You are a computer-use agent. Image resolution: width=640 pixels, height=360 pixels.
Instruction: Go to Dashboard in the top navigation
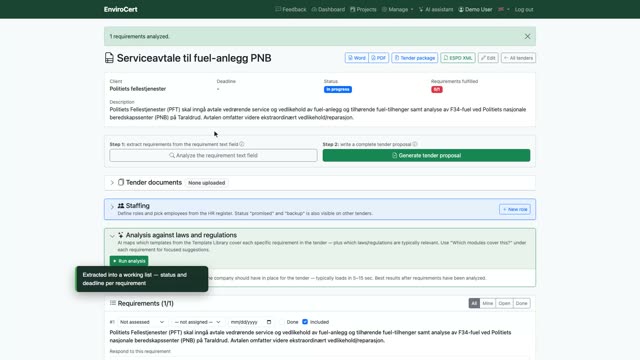pos(328,9)
